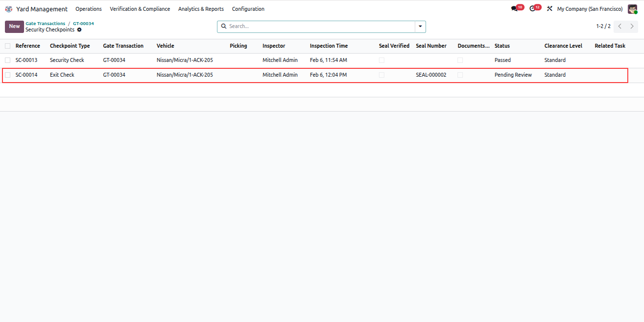Click the New button
Viewport: 644px width, 322px height.
pos(14,27)
